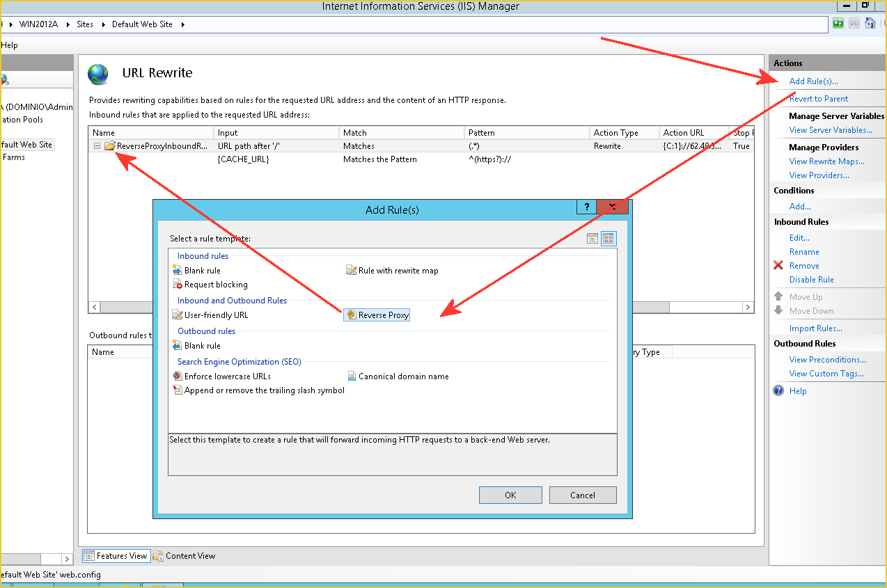The image size is (887, 588).
Task: Sort inbound rules by Action Type column
Action: click(x=625, y=132)
